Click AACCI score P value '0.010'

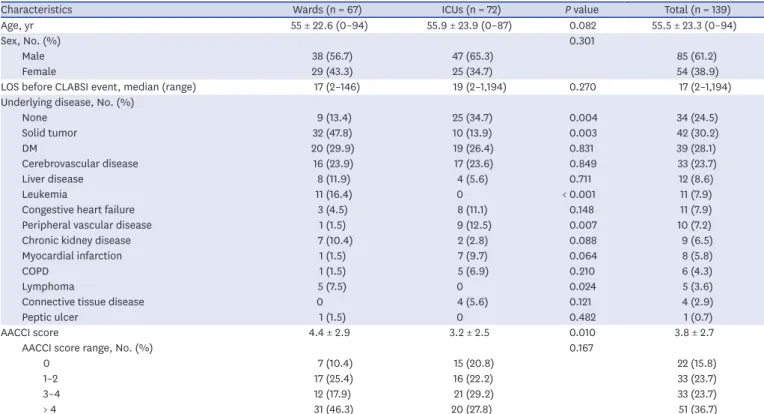[x=582, y=333]
